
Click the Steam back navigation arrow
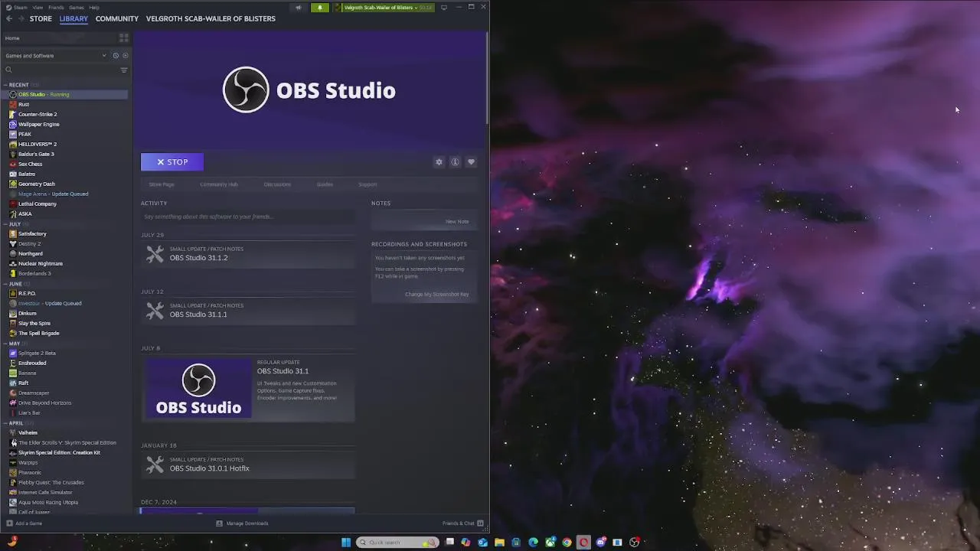click(9, 18)
